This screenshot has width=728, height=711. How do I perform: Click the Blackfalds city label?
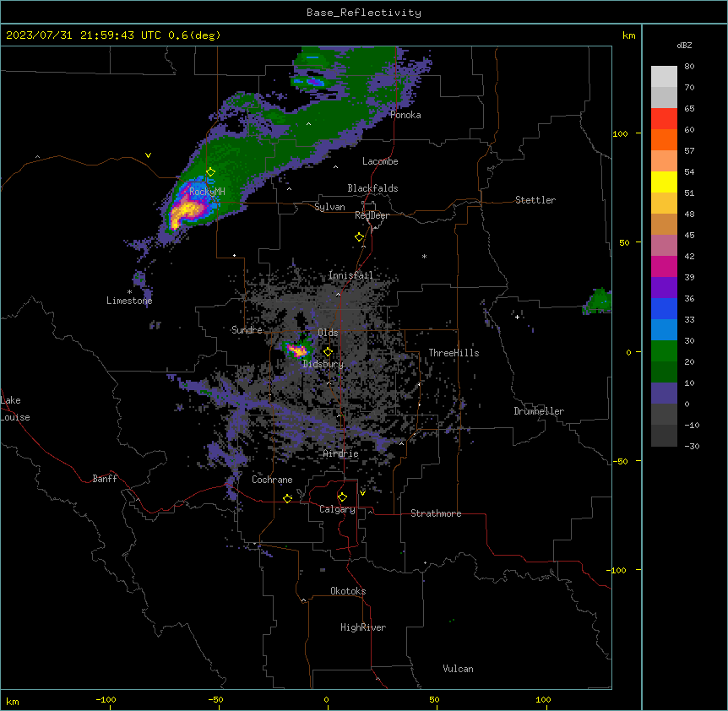point(372,188)
